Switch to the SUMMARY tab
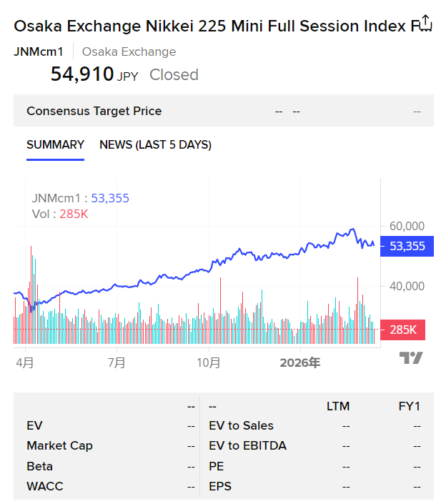This screenshot has height=504, width=446. 55,145
